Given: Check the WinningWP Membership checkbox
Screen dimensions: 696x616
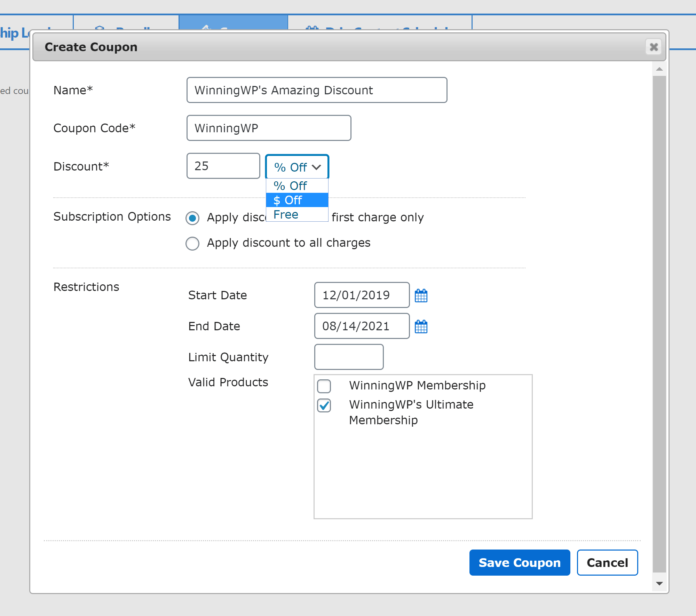Looking at the screenshot, I should click(324, 386).
